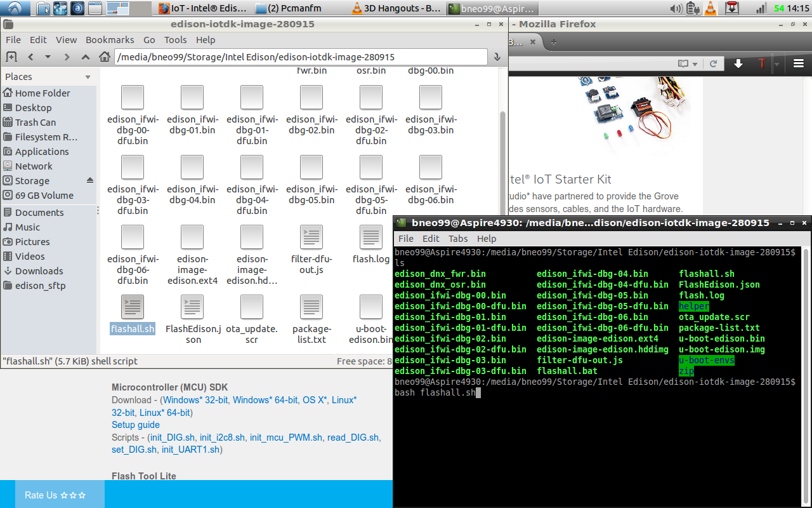The image size is (812, 508).
Task: Go forward in PCManFM folder history
Action: click(x=67, y=57)
